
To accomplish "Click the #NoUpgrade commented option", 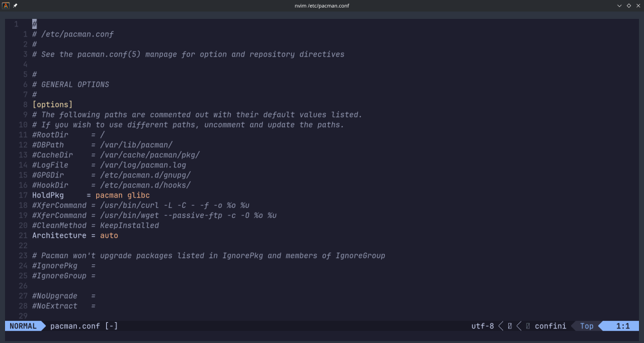I will click(54, 296).
